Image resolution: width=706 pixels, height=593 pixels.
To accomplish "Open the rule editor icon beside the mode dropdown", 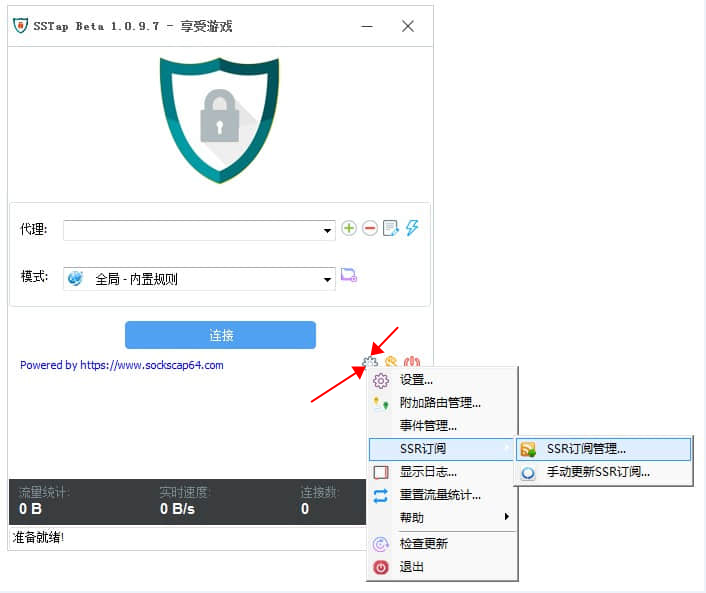I will tap(348, 275).
